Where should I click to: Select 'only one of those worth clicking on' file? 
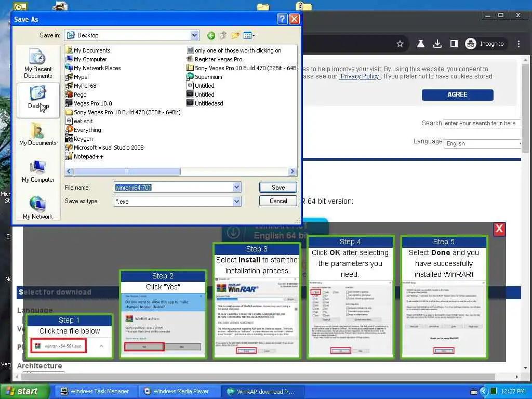pos(234,50)
